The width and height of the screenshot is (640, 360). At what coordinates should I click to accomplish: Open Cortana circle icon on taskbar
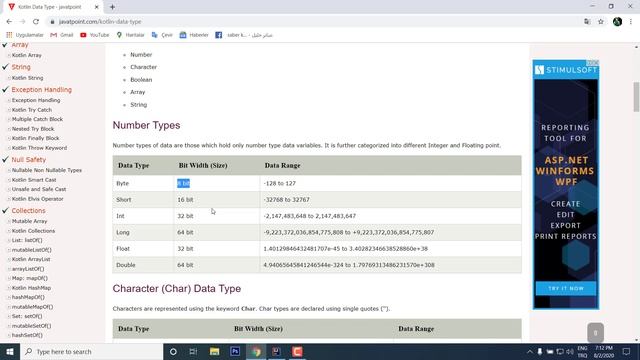(x=173, y=351)
